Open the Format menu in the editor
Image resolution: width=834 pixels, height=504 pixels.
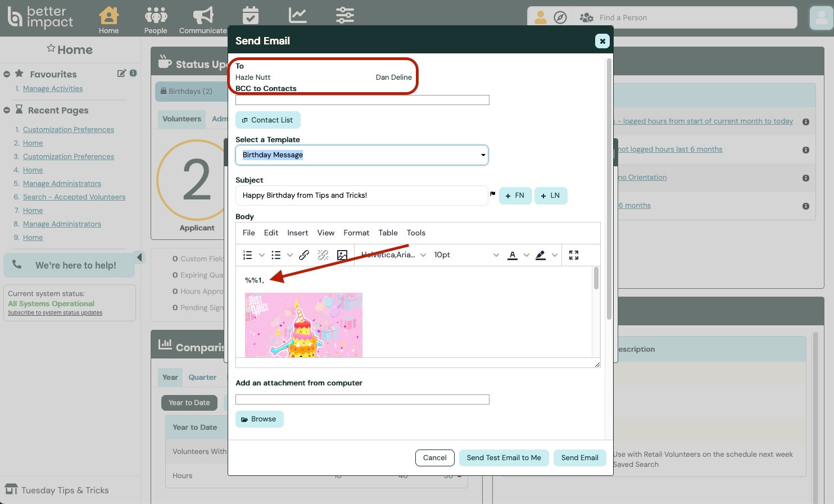coord(356,233)
